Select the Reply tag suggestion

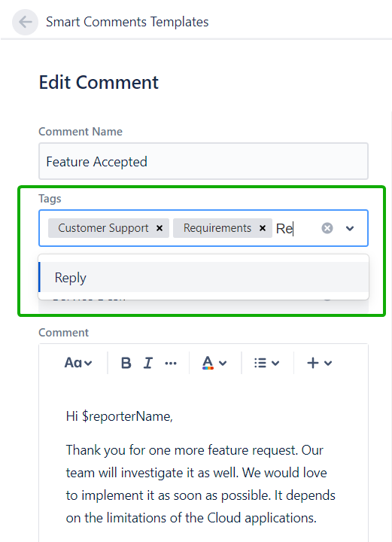tap(203, 277)
